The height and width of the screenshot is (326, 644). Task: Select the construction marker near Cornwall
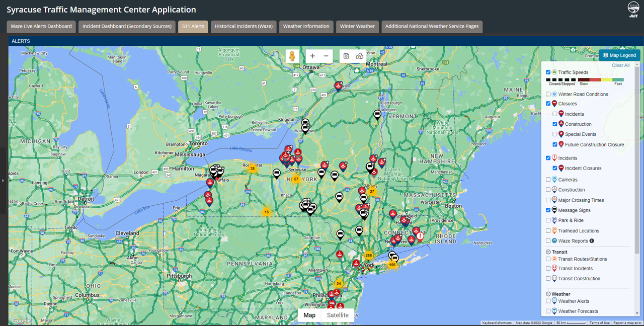(339, 87)
